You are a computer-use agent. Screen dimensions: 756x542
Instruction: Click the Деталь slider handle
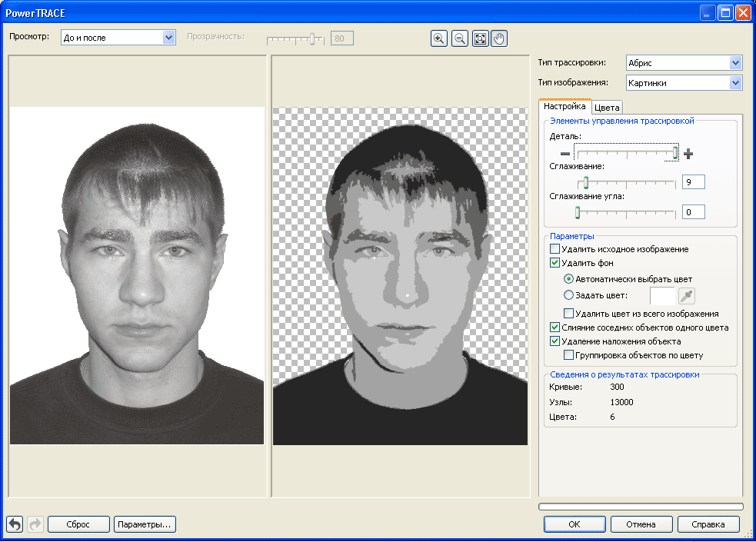coord(675,153)
